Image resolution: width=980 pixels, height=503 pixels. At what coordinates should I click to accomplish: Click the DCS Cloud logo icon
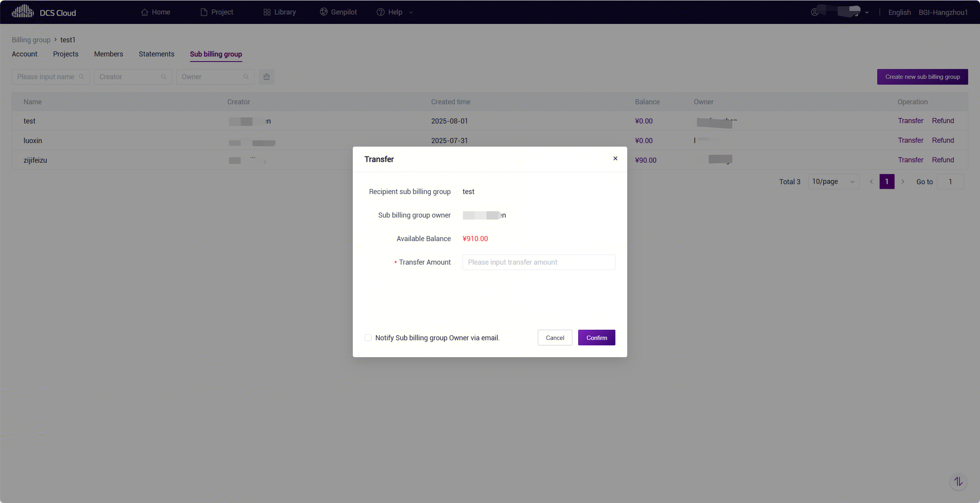tap(23, 12)
